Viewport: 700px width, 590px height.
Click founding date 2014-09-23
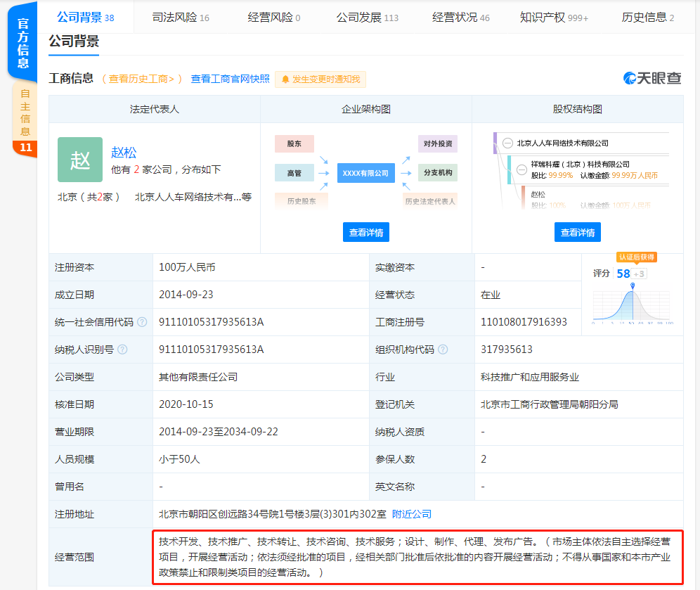point(186,295)
